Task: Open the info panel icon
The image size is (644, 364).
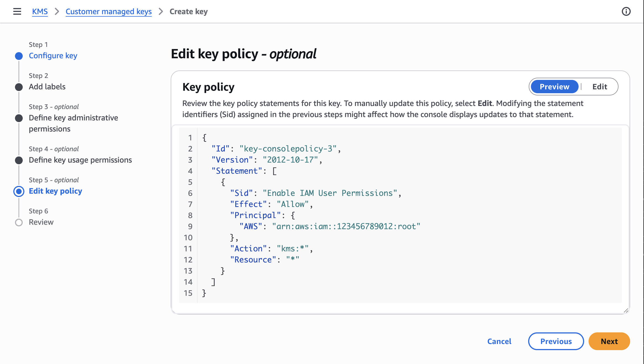Action: point(626,11)
